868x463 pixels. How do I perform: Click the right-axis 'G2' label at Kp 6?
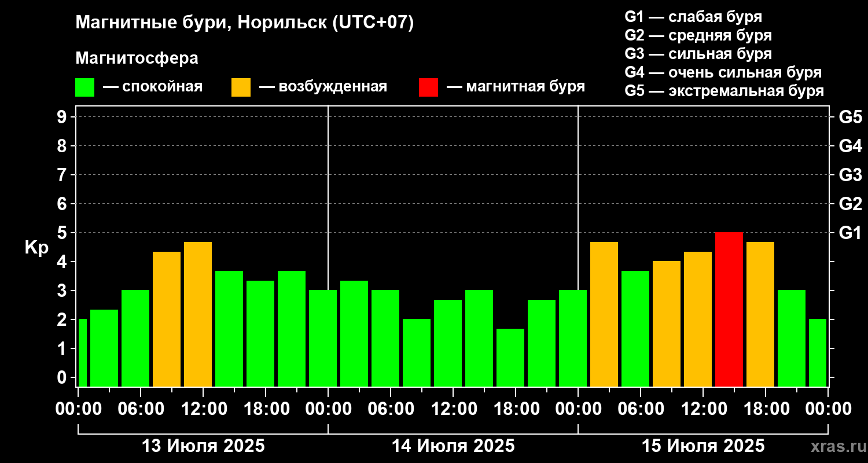click(x=851, y=204)
